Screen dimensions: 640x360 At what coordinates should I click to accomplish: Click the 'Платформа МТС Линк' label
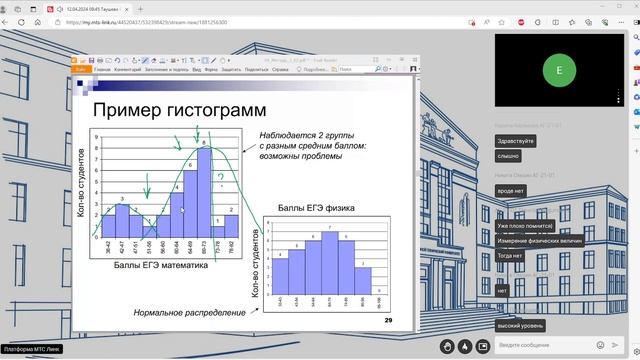coord(32,349)
